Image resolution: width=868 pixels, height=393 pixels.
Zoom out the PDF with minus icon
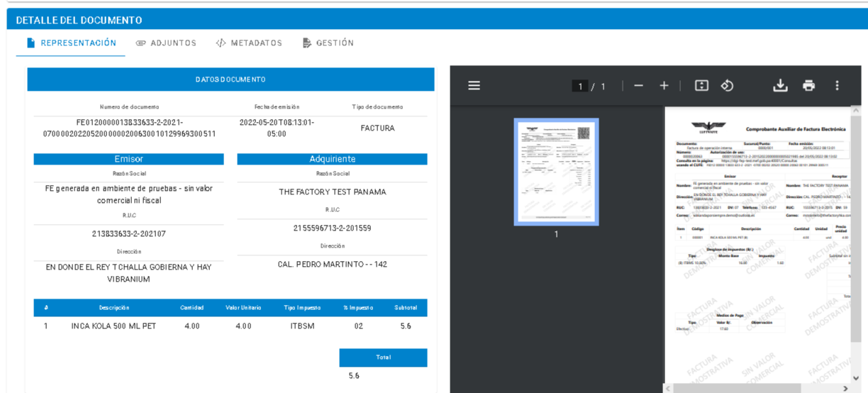[638, 86]
